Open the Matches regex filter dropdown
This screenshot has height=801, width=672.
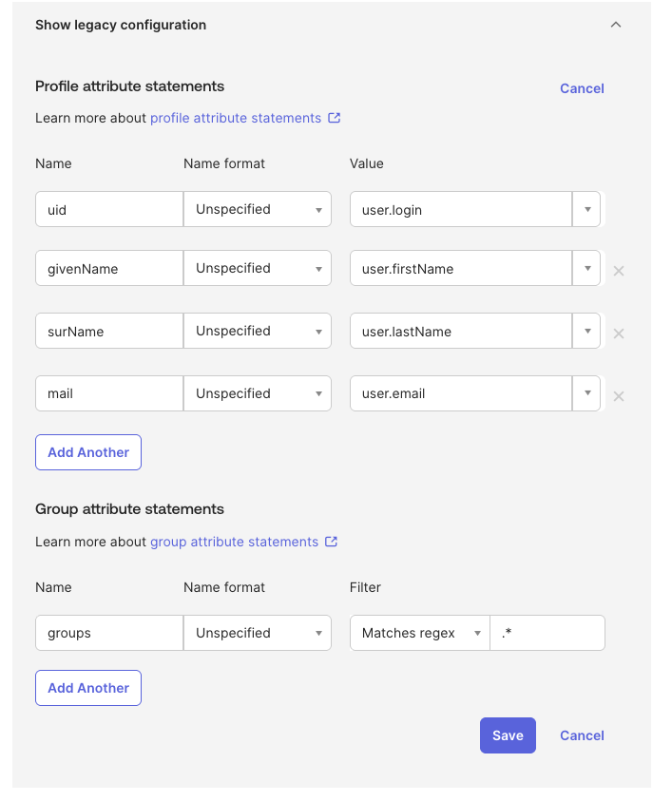(419, 633)
